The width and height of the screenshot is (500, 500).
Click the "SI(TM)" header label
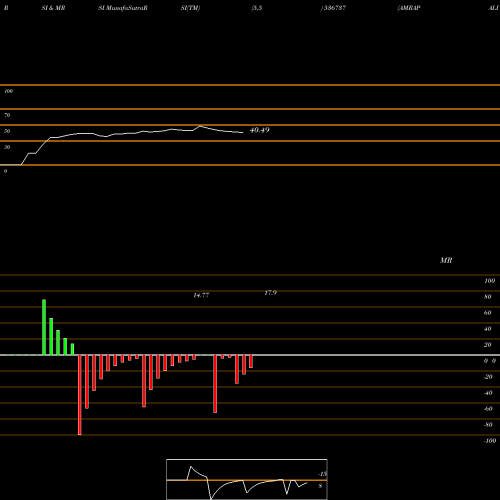pyautogui.click(x=190, y=8)
